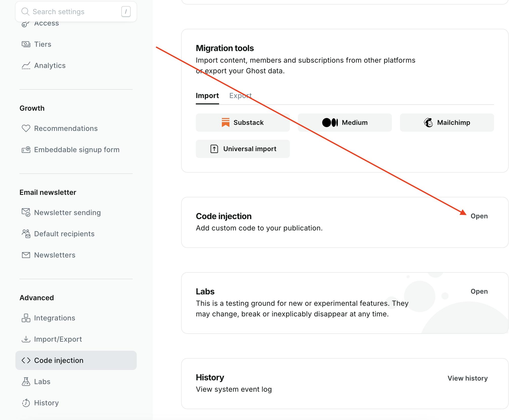View system event History log
Image resolution: width=517 pixels, height=420 pixels.
[467, 378]
